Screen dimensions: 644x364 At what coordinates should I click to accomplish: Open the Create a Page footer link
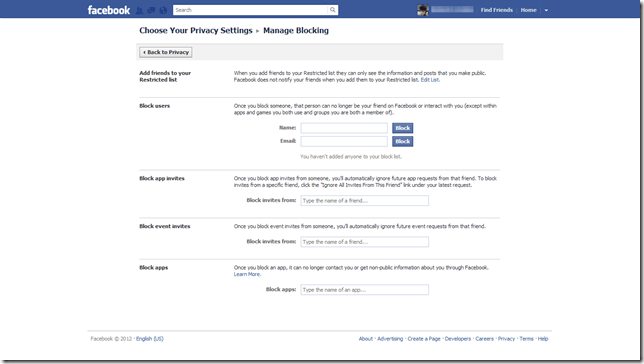pyautogui.click(x=424, y=339)
